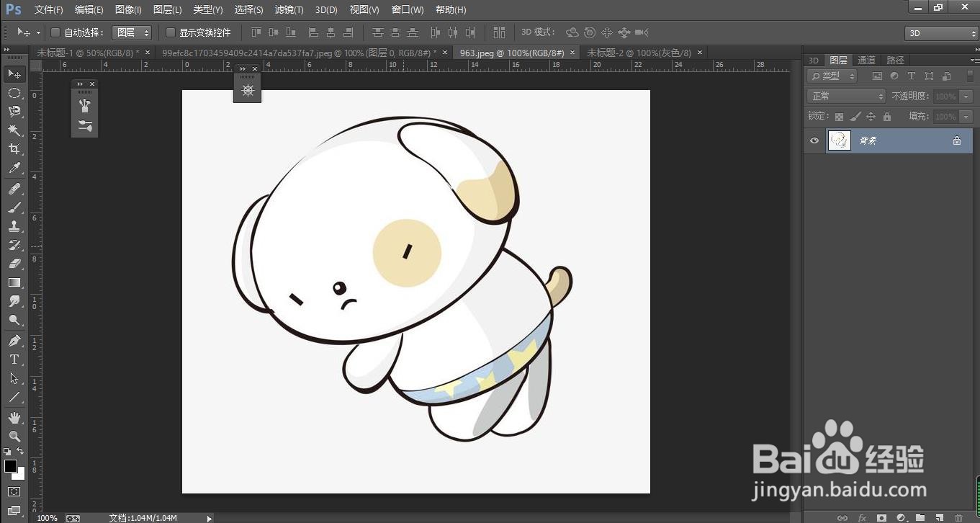980x523 pixels.
Task: Open the 文件(F) menu
Action: pyautogui.click(x=49, y=10)
